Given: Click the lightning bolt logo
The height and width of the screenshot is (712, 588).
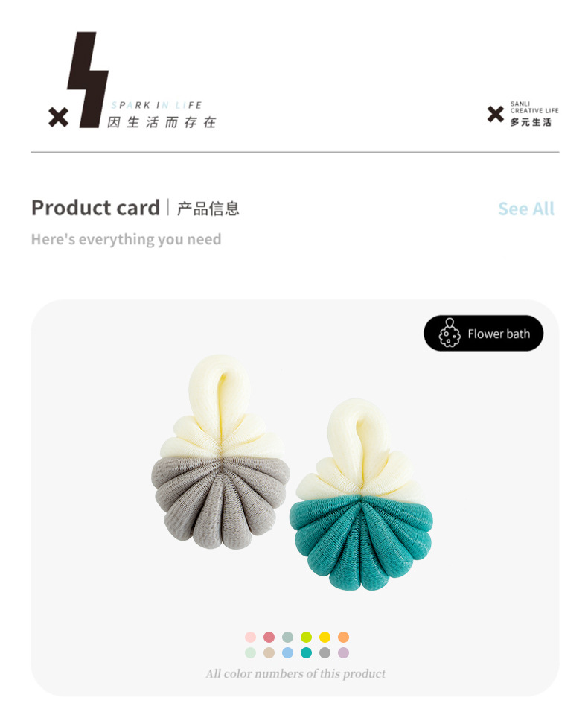Looking at the screenshot, I should click(88, 80).
